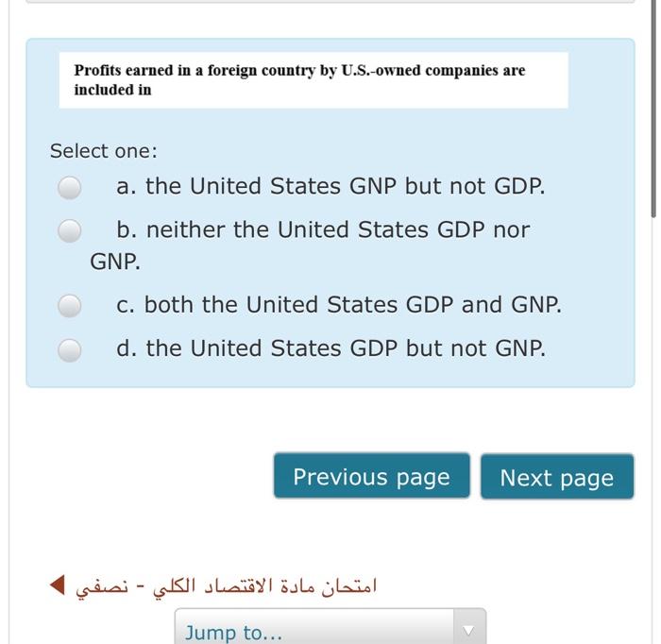Click the answer text 'both the United States GDP and GNP'
Viewport: 661px width, 644px height.
tap(353, 305)
